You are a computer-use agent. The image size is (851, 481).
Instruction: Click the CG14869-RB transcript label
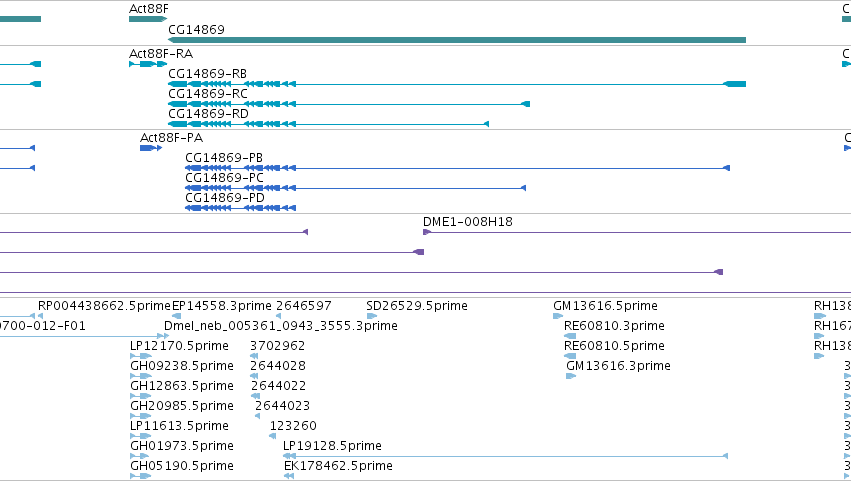[207, 74]
